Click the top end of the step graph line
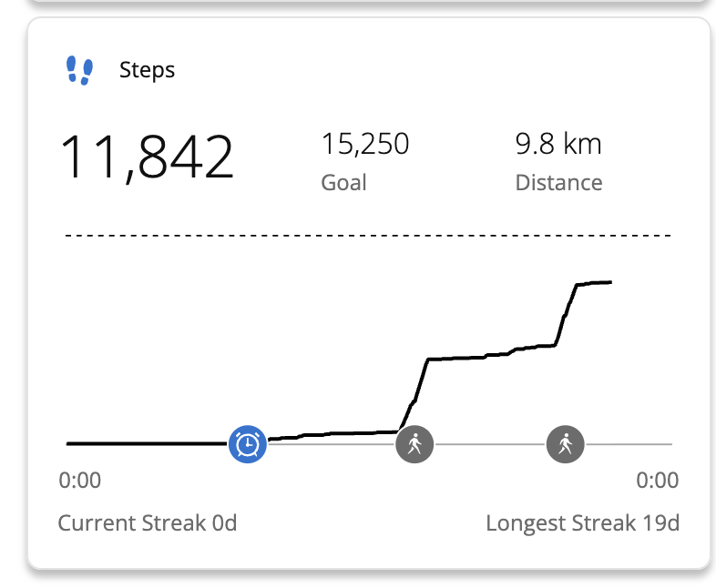Image resolution: width=716 pixels, height=588 pixels. point(609,282)
